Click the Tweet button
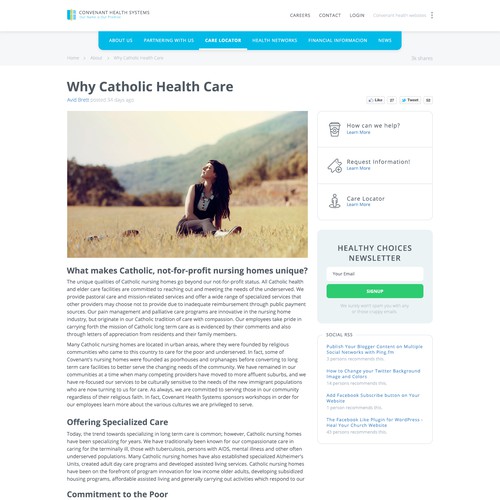Image resolution: width=500 pixels, height=500 pixels. click(410, 100)
